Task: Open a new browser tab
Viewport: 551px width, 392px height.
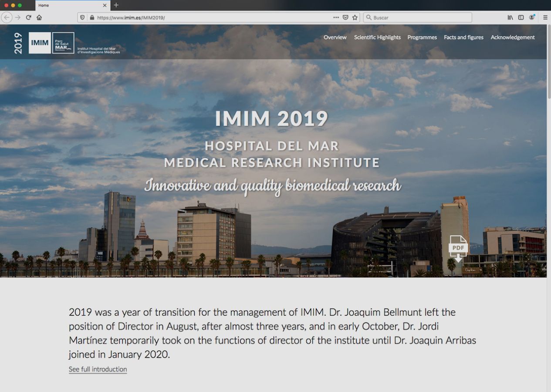Action: click(116, 5)
